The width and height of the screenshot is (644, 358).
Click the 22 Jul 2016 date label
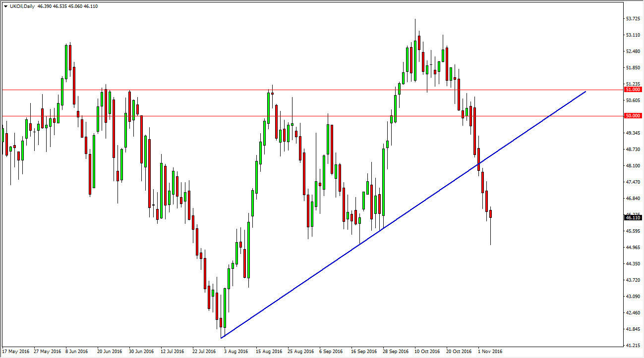coord(204,352)
